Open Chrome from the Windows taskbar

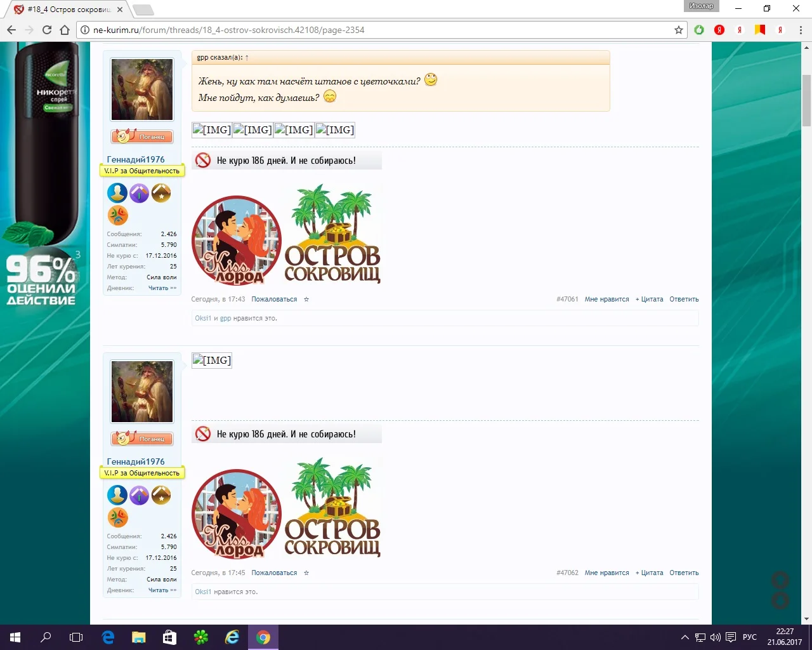tap(263, 637)
